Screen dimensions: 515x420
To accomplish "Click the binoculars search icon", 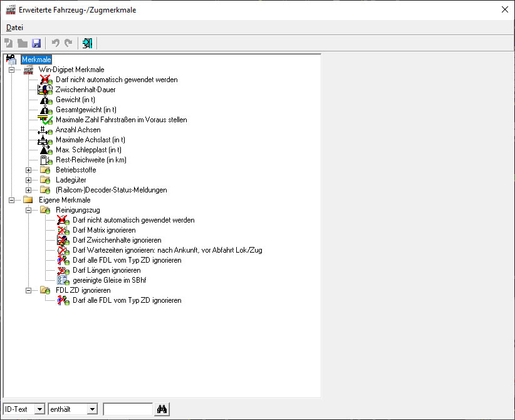I will coord(162,409).
